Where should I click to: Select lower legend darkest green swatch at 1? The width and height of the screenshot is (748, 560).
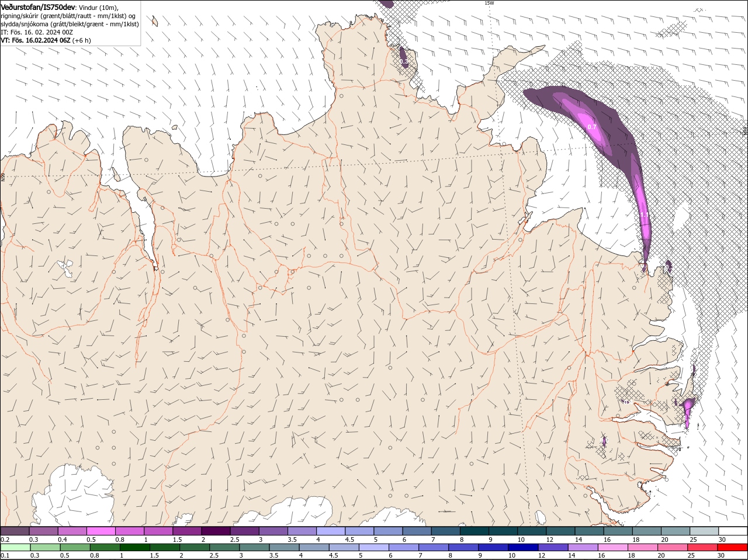click(x=134, y=547)
